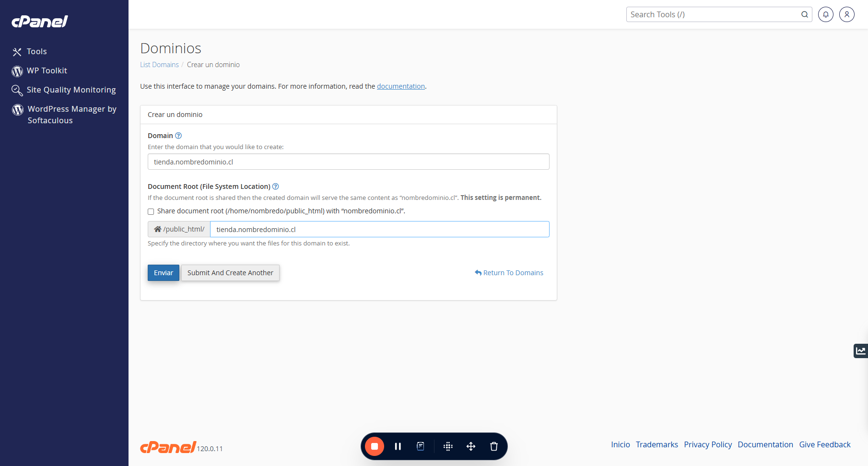Open the Trademarks footer link
Viewport: 868px width, 466px height.
[657, 444]
